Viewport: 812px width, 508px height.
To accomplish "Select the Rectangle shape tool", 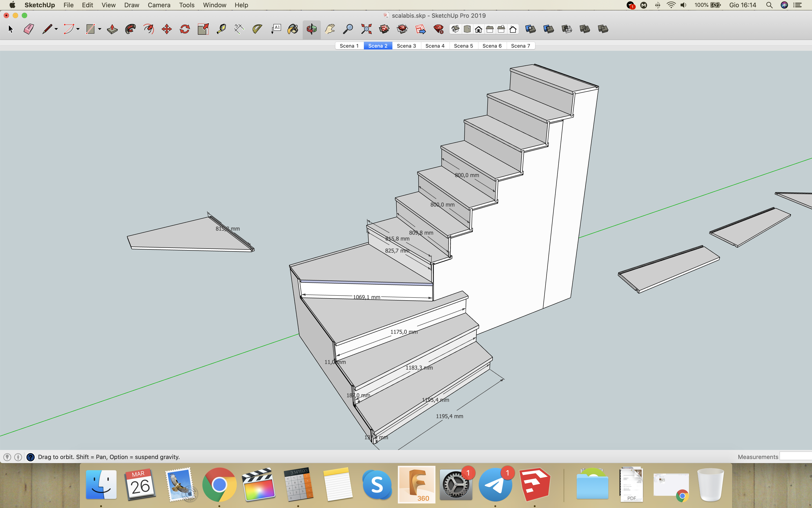I will click(x=91, y=29).
